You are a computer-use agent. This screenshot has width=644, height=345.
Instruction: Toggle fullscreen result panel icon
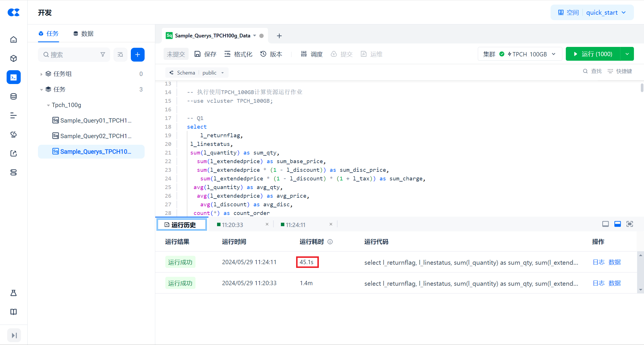pyautogui.click(x=630, y=224)
